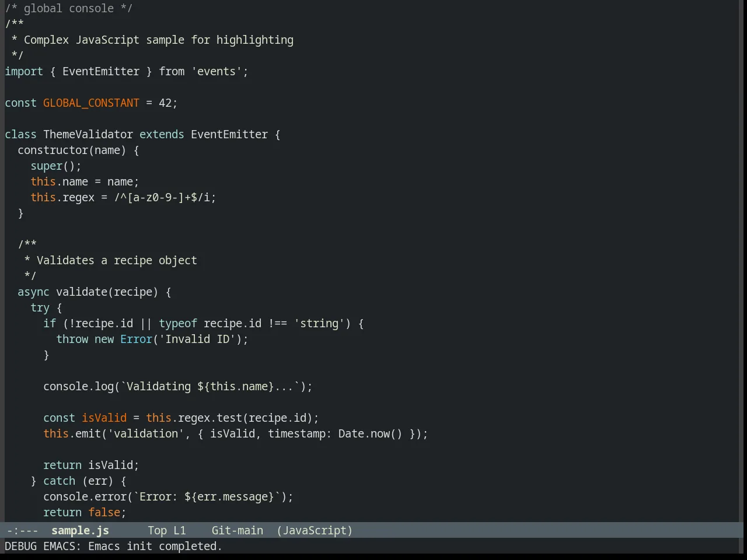Click the 'extends' keyword
The width and height of the screenshot is (747, 560).
coord(162,134)
